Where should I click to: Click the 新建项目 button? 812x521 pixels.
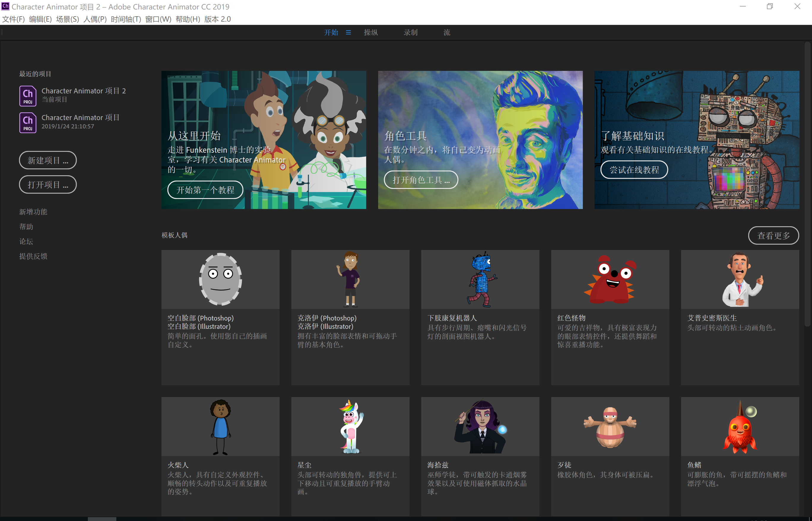(x=48, y=160)
